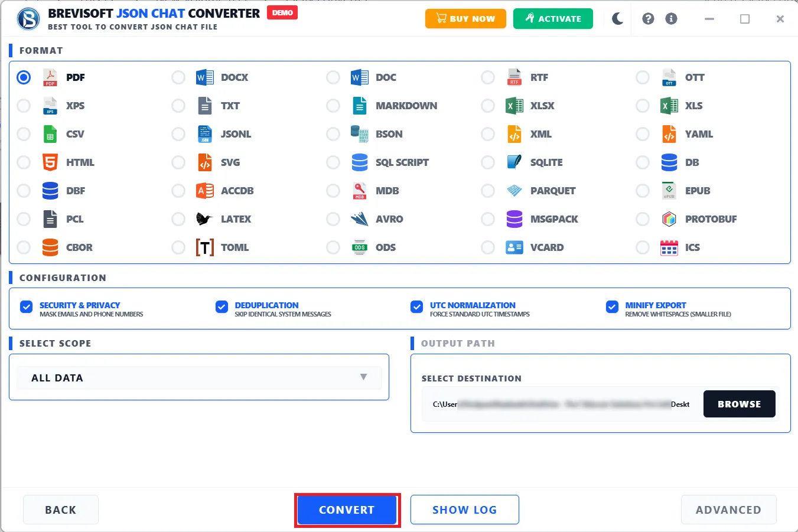The width and height of the screenshot is (798, 532).
Task: Select the ODS format radio button
Action: point(333,247)
